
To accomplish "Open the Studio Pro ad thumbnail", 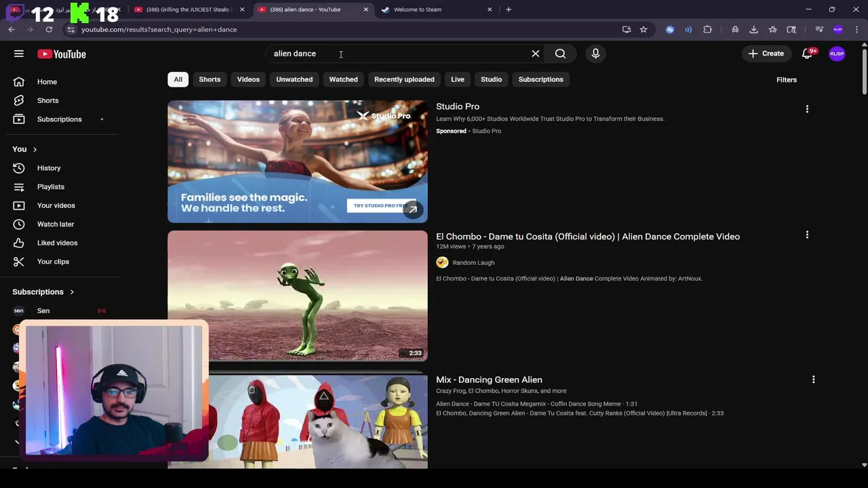I will coord(298,161).
